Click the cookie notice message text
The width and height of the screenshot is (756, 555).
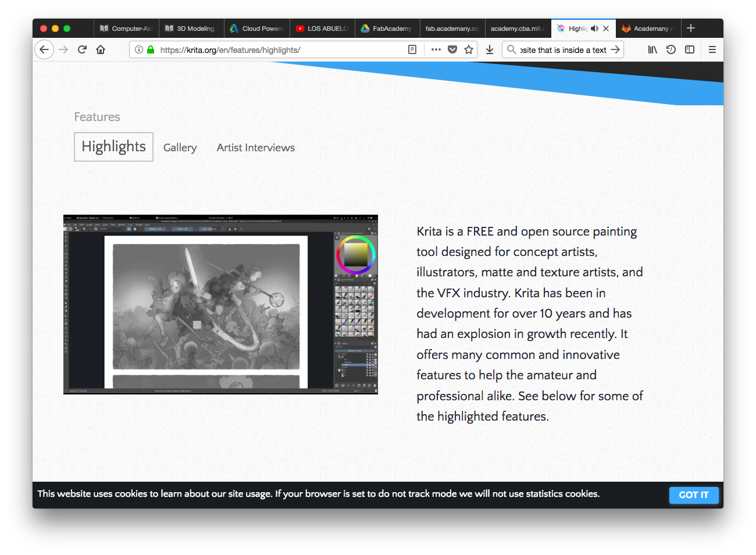point(319,494)
